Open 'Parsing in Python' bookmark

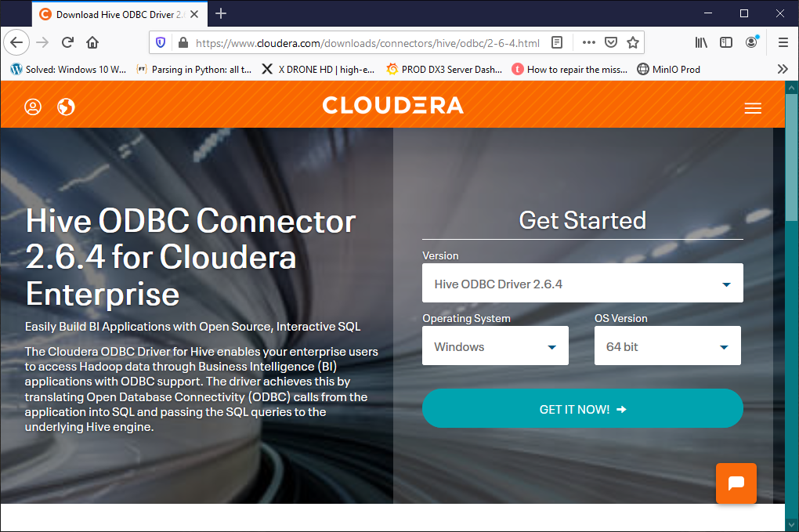click(x=194, y=69)
